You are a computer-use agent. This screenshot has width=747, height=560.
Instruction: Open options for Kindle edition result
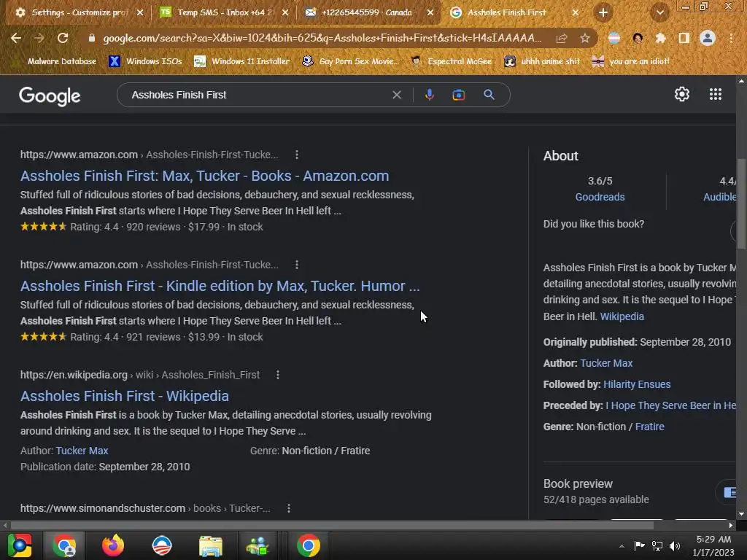(x=297, y=265)
